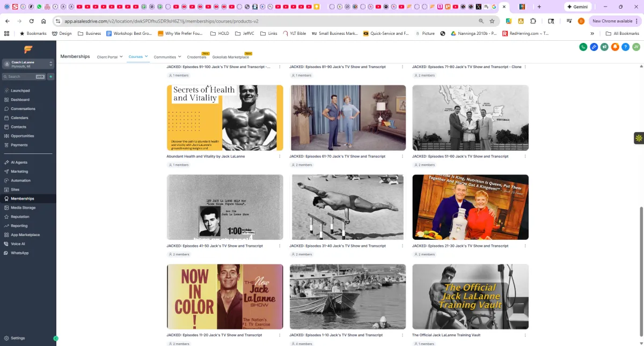Open Opportunities in the sidebar
Screen dimensions: 644x346
(23, 136)
